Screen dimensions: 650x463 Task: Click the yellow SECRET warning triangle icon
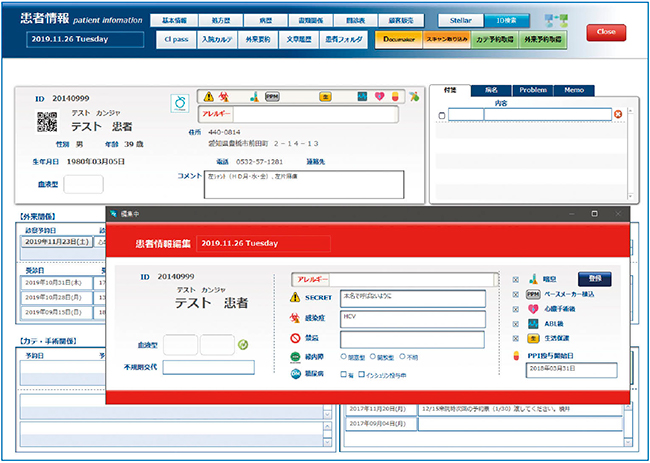[295, 298]
